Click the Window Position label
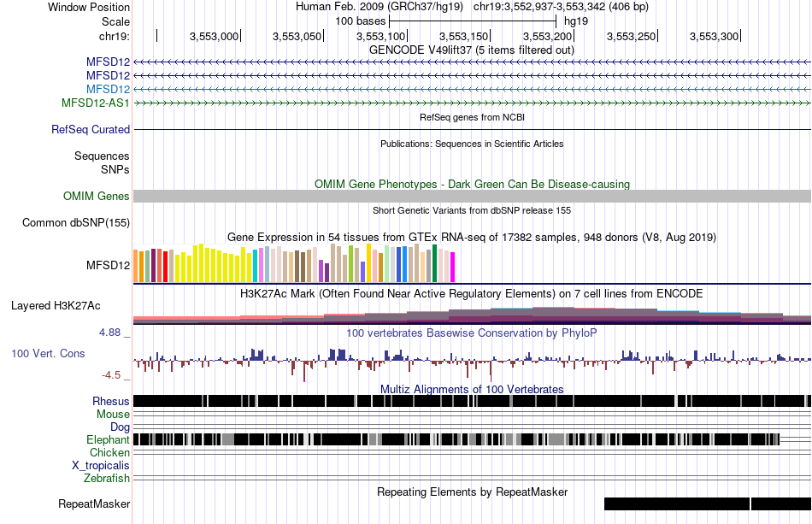 coord(89,7)
